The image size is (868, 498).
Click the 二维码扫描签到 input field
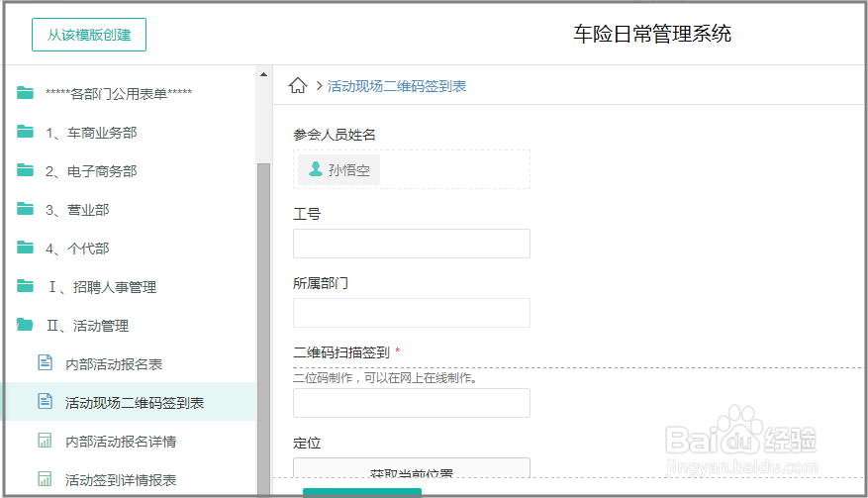(x=411, y=403)
